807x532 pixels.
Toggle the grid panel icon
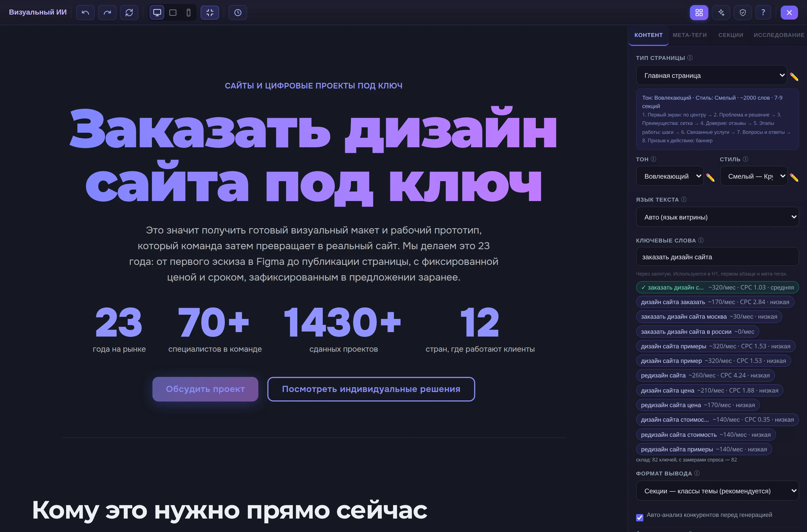pos(699,13)
